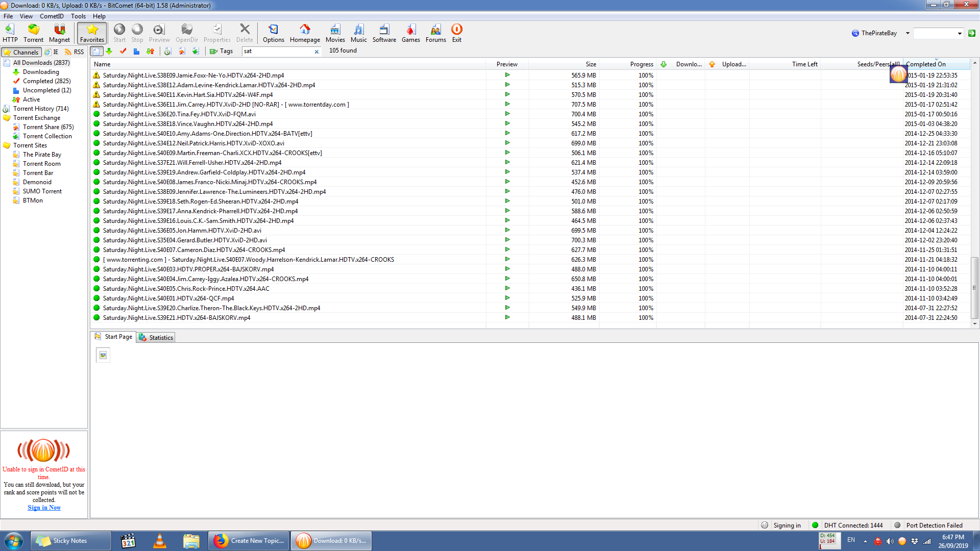980x551 pixels.
Task: Expand the search box dropdown arrow
Action: tap(960, 34)
